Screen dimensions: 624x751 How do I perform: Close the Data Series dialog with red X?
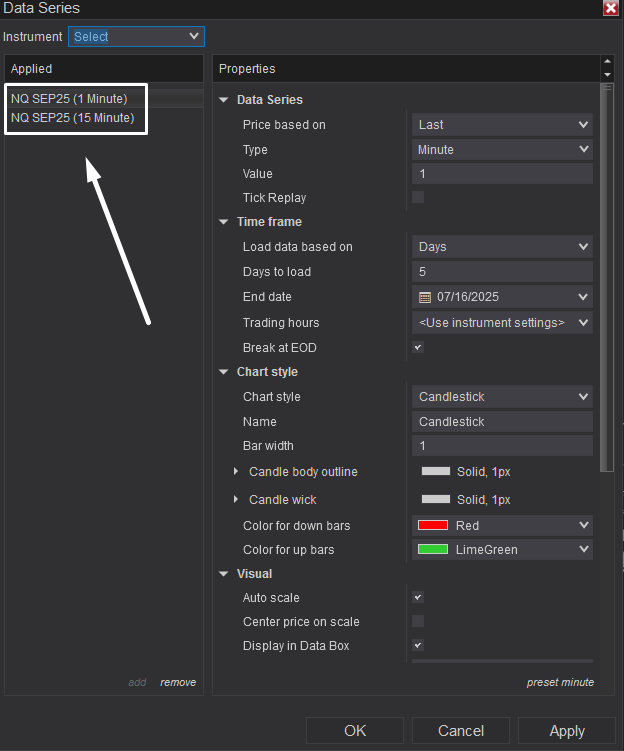[x=611, y=8]
